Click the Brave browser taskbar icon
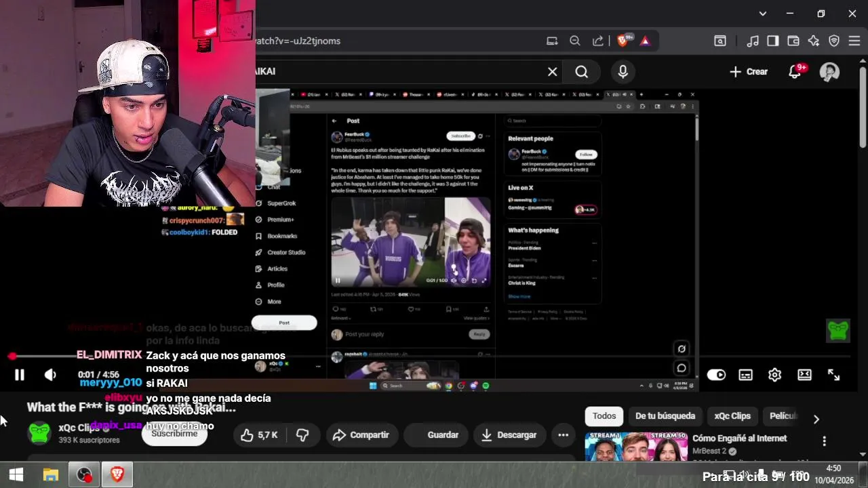868x488 pixels. [117, 475]
